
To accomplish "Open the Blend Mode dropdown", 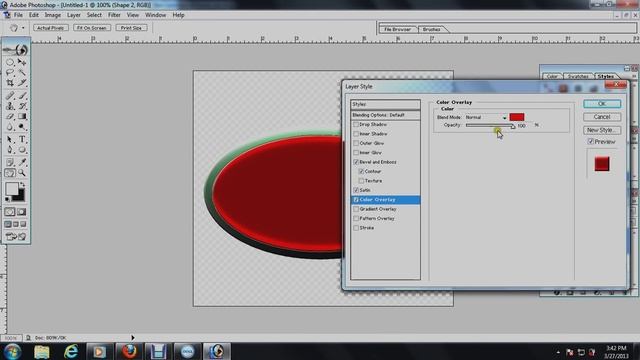I will 486,118.
